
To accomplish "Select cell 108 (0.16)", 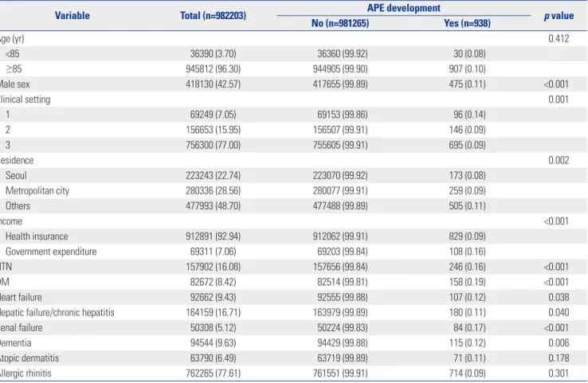I will (467, 252).
